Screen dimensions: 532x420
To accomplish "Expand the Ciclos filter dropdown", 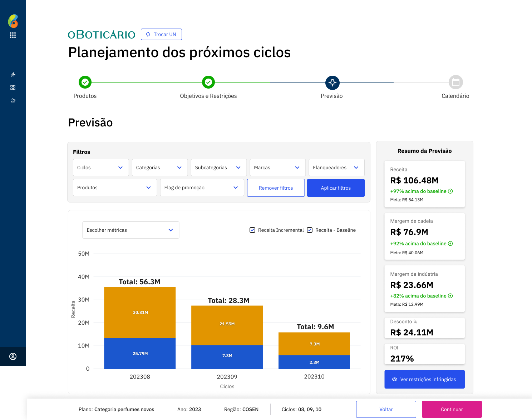I will [101, 167].
